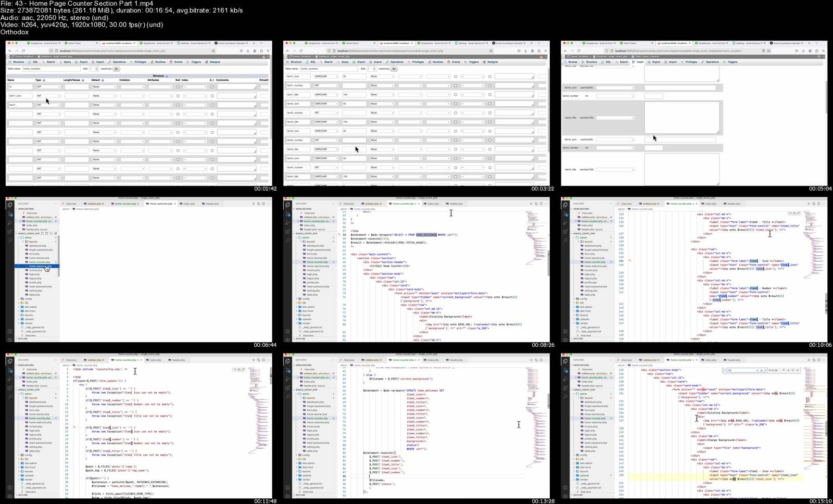This screenshot has width=833, height=504.
Task: Open Default dropdown for item1_icon row, 00:01:42 frame
Action: (104, 96)
